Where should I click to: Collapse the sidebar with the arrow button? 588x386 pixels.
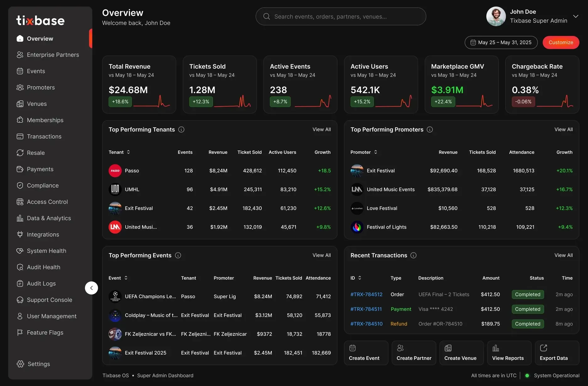click(91, 288)
